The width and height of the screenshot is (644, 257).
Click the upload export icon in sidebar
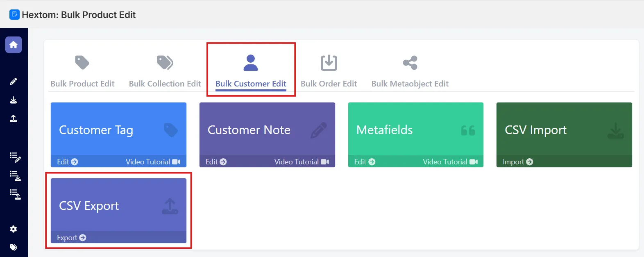click(14, 118)
